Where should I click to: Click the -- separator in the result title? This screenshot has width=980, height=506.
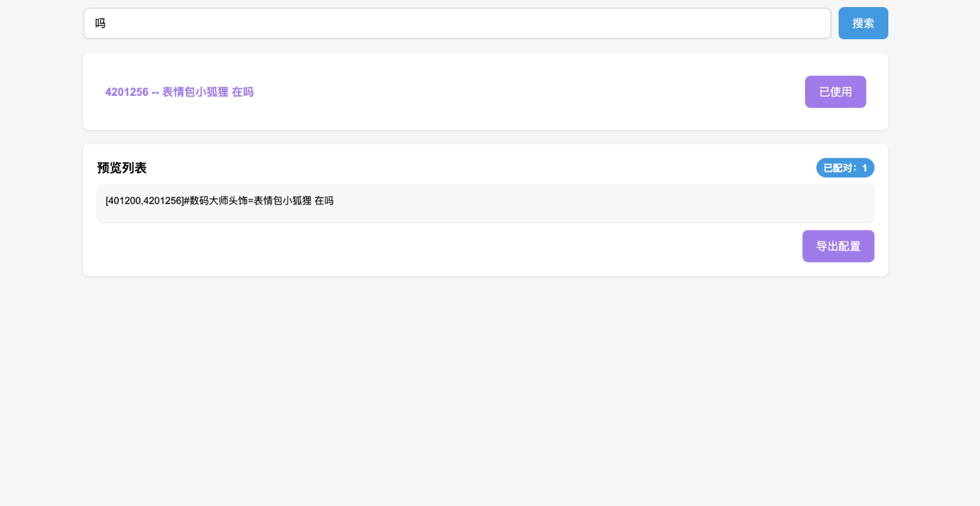pyautogui.click(x=155, y=92)
